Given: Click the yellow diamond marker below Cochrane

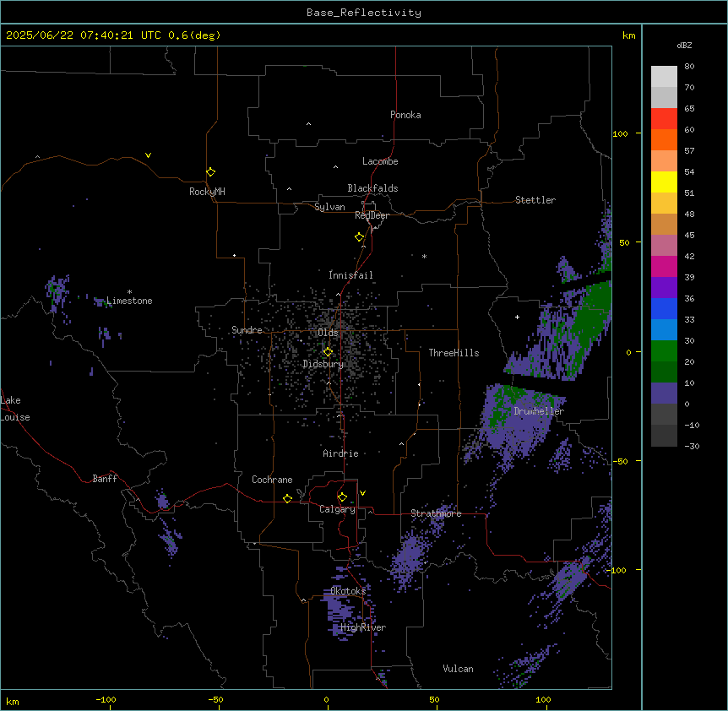Looking at the screenshot, I should pos(287,498).
